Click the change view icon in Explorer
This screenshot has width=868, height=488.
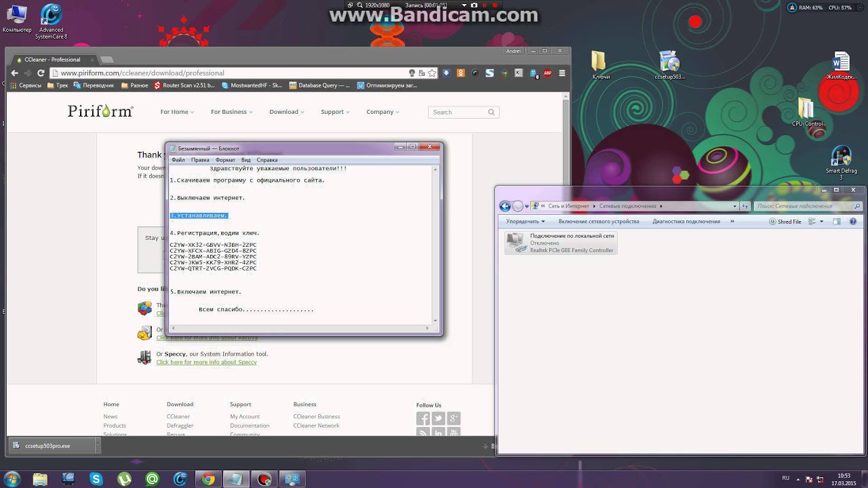pos(812,222)
